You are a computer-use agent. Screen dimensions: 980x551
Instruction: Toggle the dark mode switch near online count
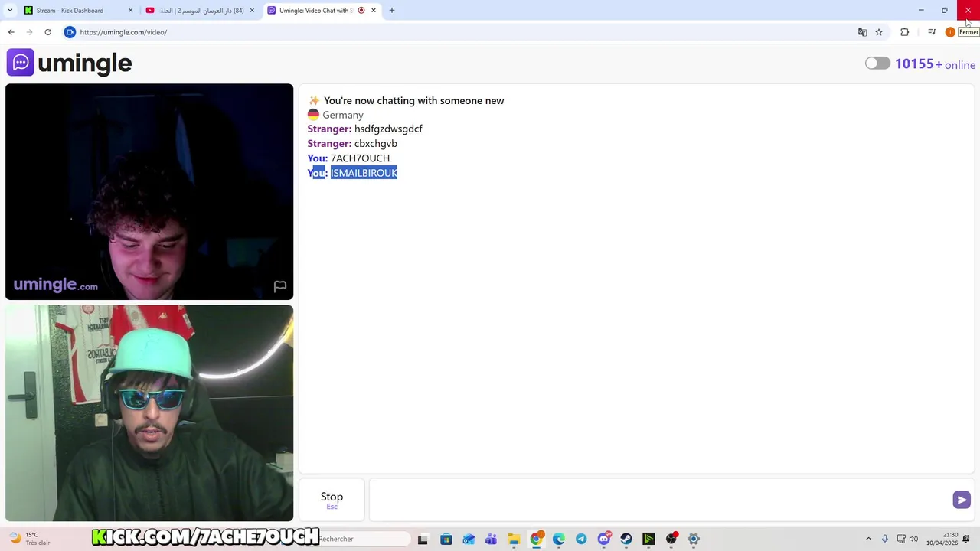tap(877, 64)
